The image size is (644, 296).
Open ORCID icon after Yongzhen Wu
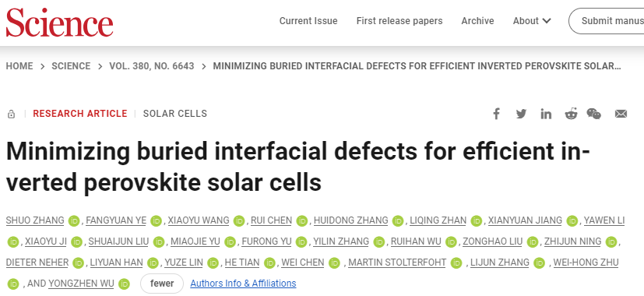(124, 284)
